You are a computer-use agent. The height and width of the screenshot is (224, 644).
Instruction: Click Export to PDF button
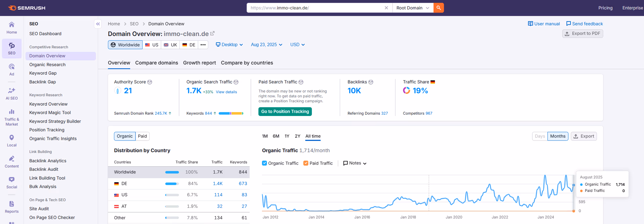(583, 34)
